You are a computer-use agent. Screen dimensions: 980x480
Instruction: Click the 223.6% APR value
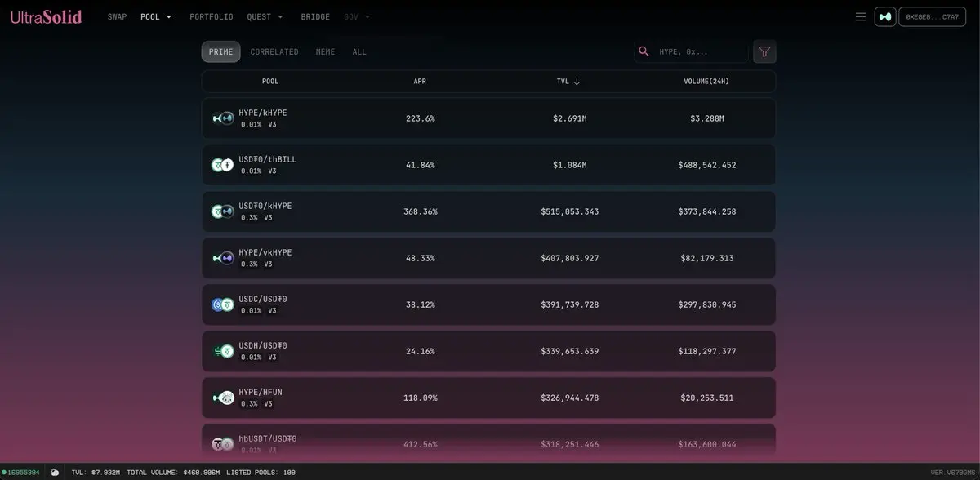(x=421, y=118)
